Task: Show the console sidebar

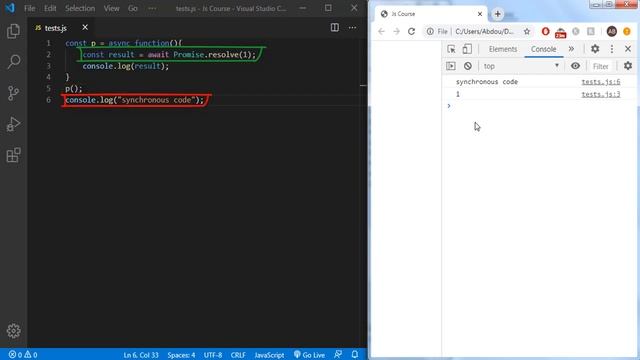Action: pyautogui.click(x=451, y=66)
